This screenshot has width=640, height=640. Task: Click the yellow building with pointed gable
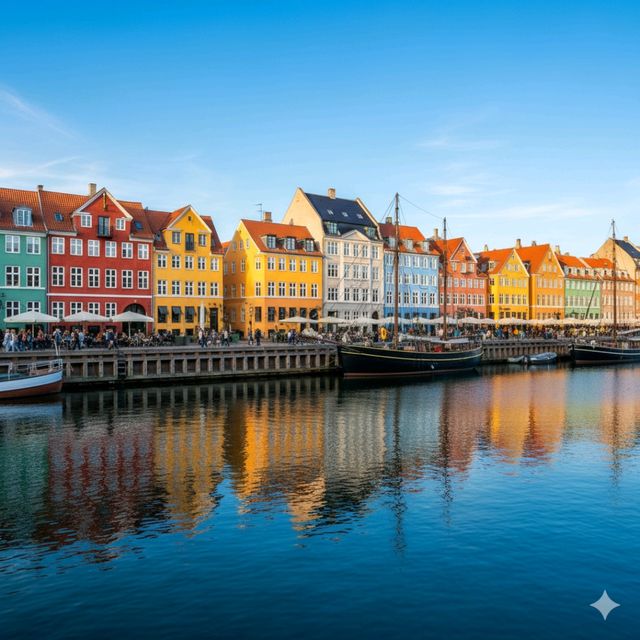point(187,270)
